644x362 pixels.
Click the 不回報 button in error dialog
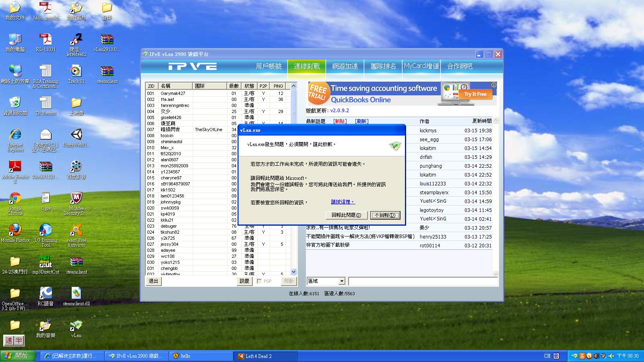click(385, 215)
